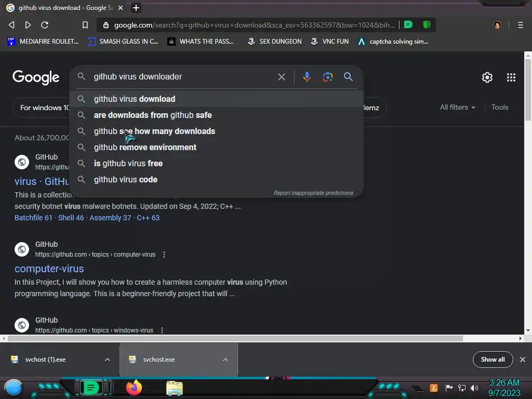
Task: Reload the Google search page
Action: click(45, 25)
